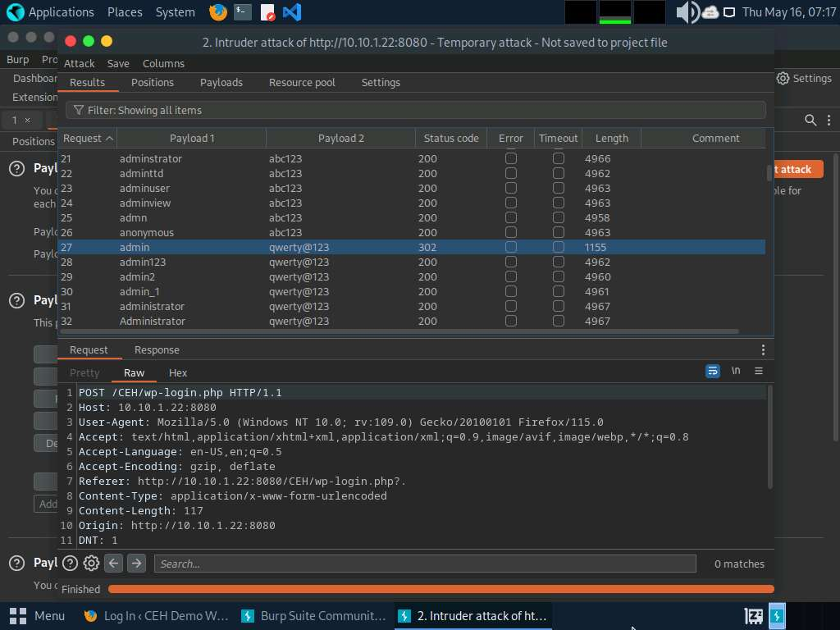Viewport: 840px width, 630px height.
Task: Tick Timeout checkbox for adminview row
Action: pos(558,203)
